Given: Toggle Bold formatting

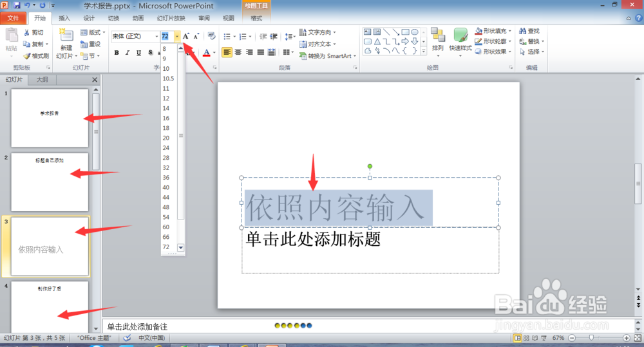Looking at the screenshot, I should [x=117, y=53].
